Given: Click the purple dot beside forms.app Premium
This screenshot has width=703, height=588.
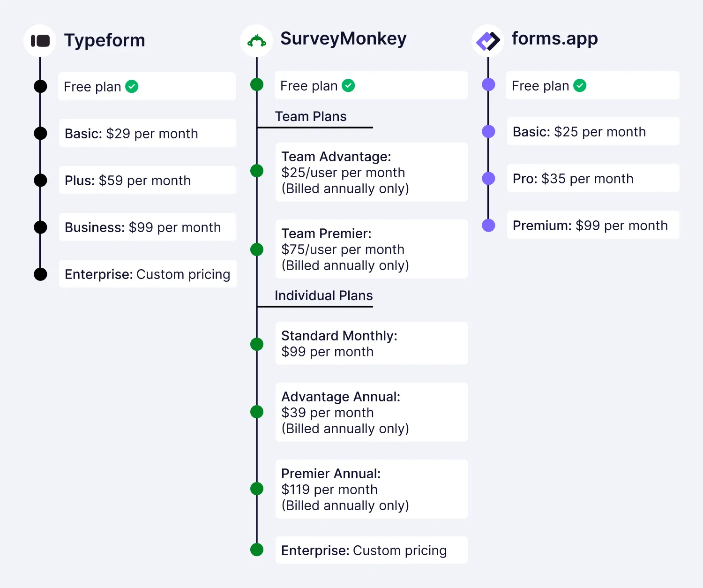Looking at the screenshot, I should (488, 226).
